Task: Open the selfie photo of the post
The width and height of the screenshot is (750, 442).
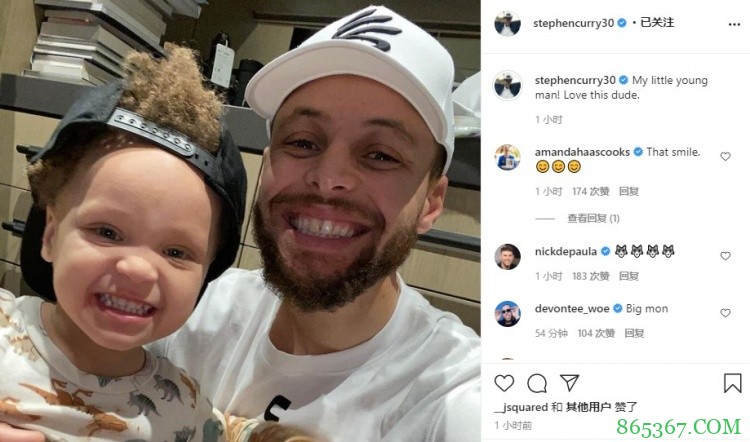Action: (x=240, y=221)
